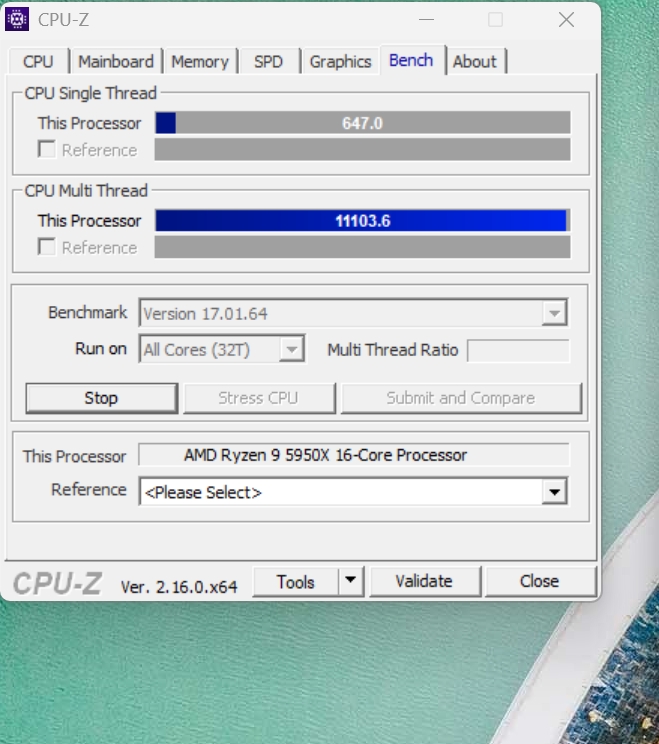659x744 pixels.
Task: Select the Bench tab
Action: [x=411, y=60]
